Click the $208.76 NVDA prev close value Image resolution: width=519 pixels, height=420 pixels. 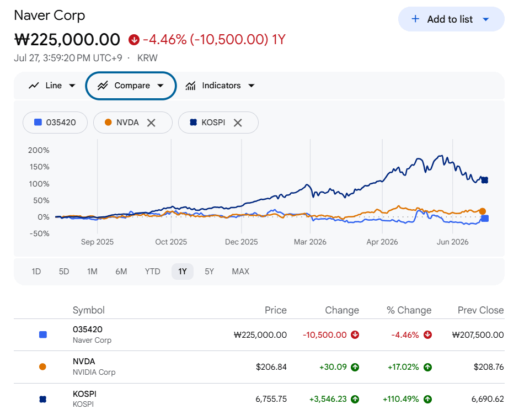(x=489, y=367)
